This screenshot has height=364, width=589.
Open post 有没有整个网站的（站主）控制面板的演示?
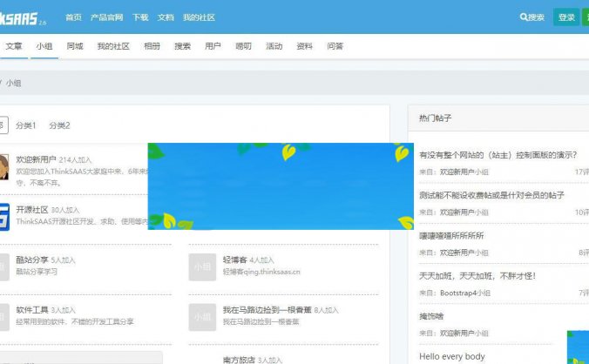pyautogui.click(x=498, y=155)
